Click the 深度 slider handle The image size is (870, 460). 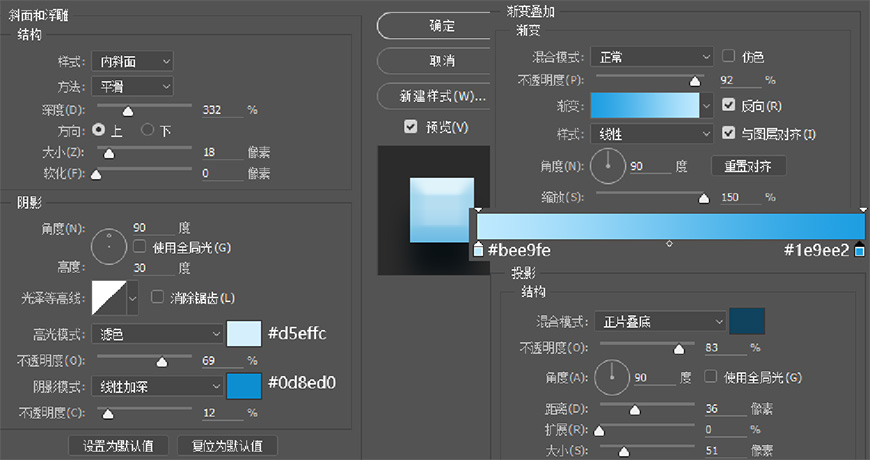[x=128, y=112]
